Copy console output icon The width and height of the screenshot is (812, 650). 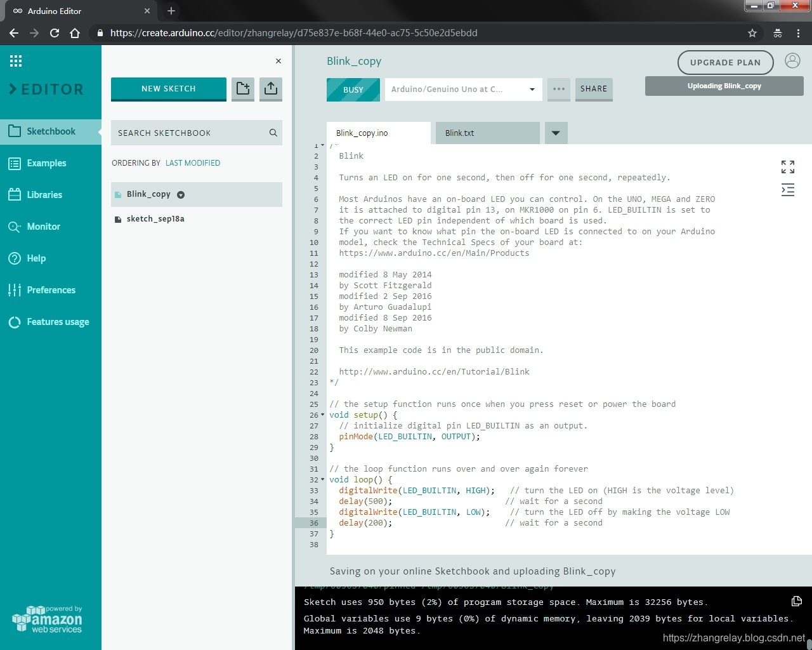(797, 601)
